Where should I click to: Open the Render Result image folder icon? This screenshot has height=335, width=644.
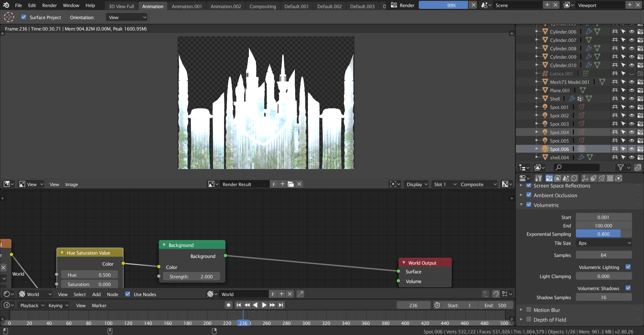coord(291,184)
